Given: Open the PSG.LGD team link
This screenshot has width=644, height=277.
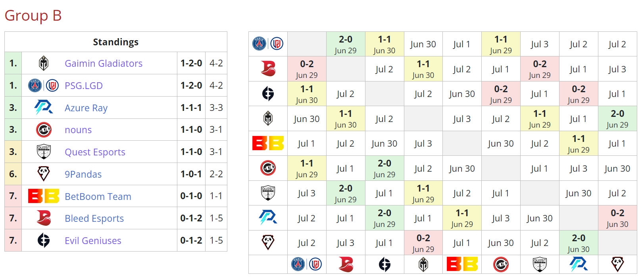Looking at the screenshot, I should 84,85.
